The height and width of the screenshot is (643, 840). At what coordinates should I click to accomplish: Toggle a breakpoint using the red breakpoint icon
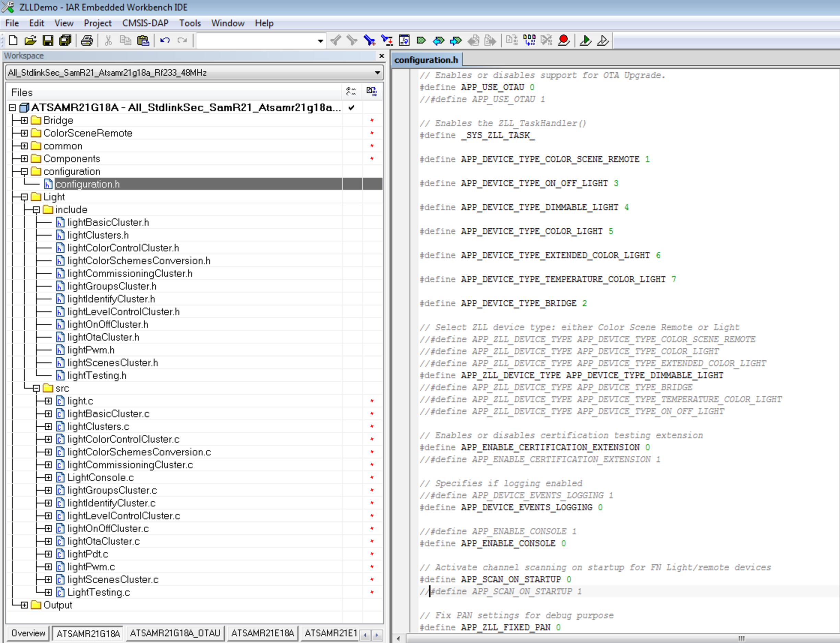click(564, 40)
